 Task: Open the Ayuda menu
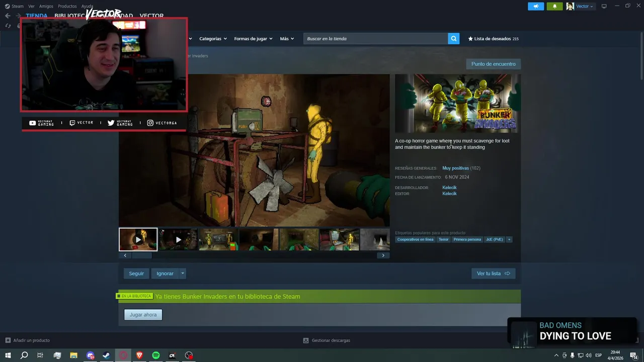(87, 6)
